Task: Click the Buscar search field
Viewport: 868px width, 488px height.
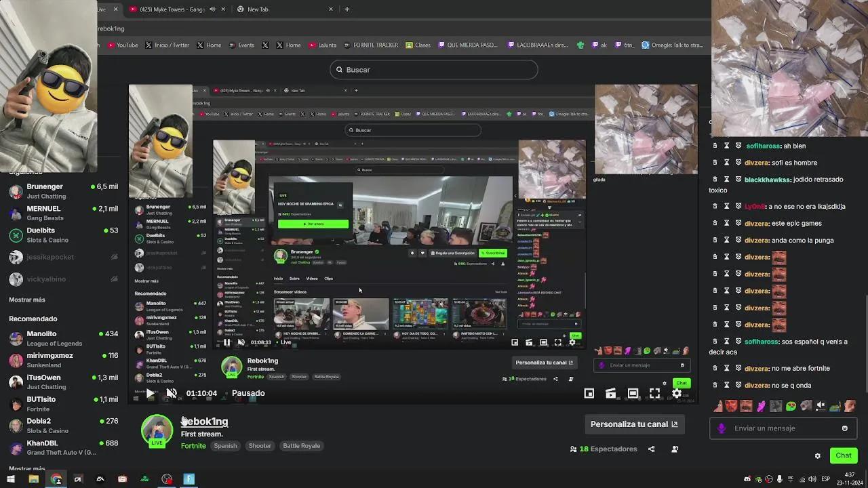Action: click(x=434, y=70)
